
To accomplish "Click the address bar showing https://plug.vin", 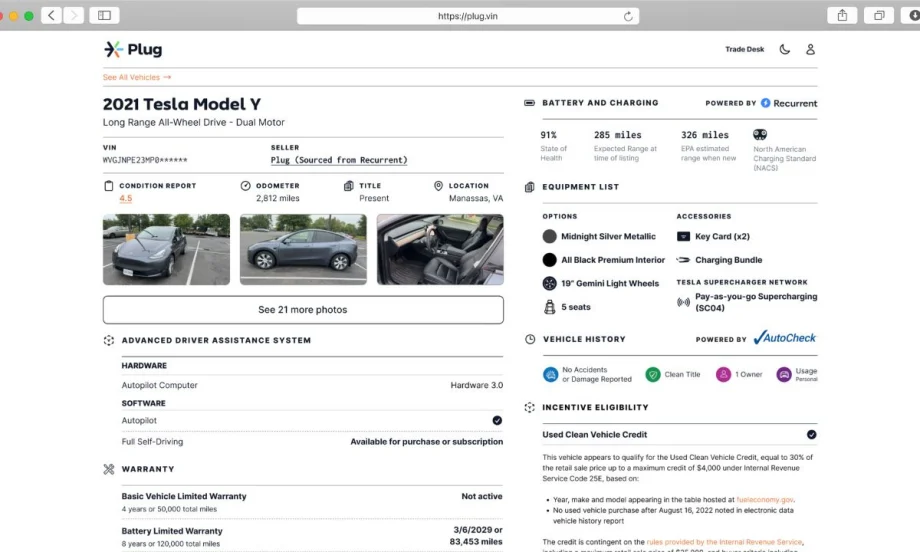I will click(468, 16).
